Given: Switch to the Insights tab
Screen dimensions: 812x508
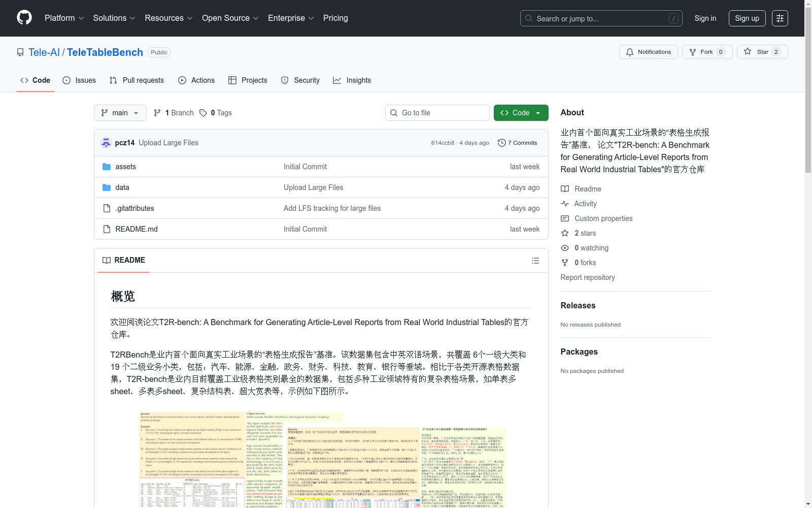Looking at the screenshot, I should (352, 80).
